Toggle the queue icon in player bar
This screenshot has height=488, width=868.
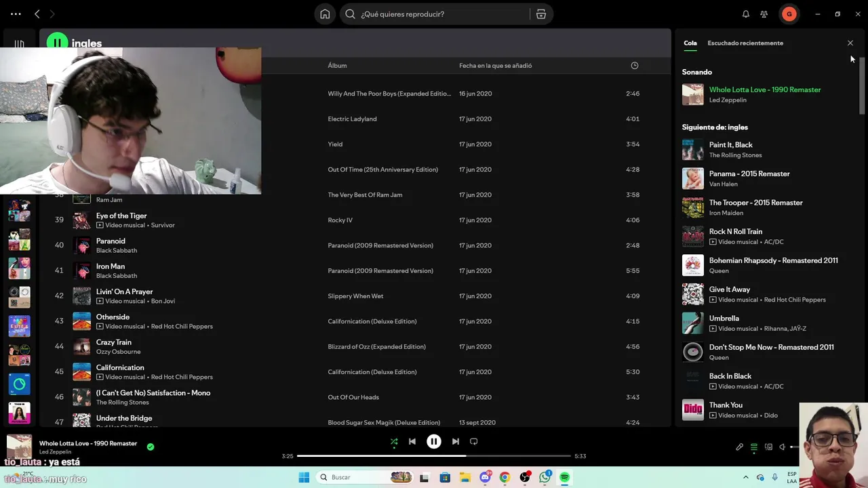click(753, 447)
